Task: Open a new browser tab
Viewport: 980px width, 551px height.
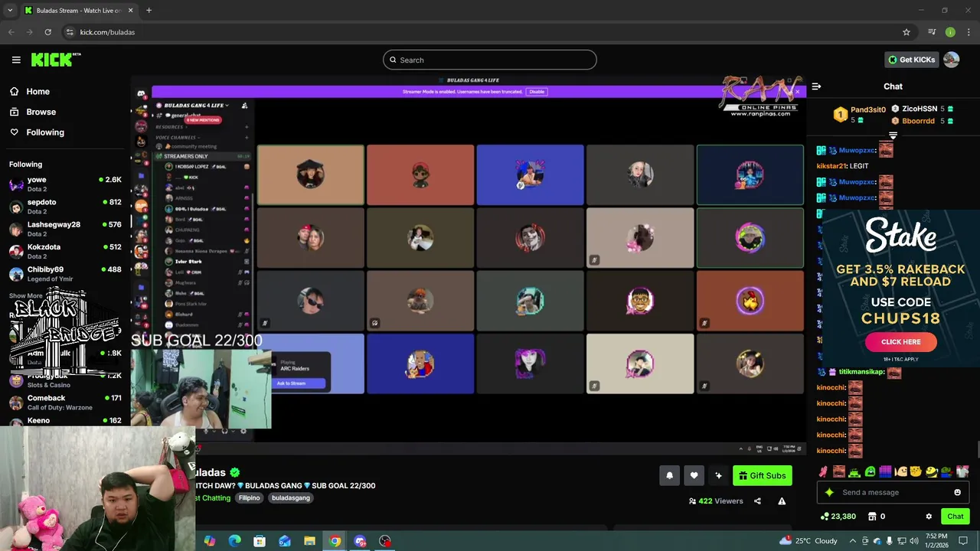Action: [149, 10]
